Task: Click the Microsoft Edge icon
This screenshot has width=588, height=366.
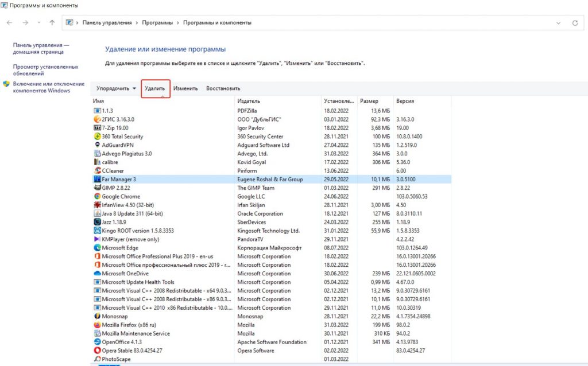Action: pyautogui.click(x=97, y=248)
